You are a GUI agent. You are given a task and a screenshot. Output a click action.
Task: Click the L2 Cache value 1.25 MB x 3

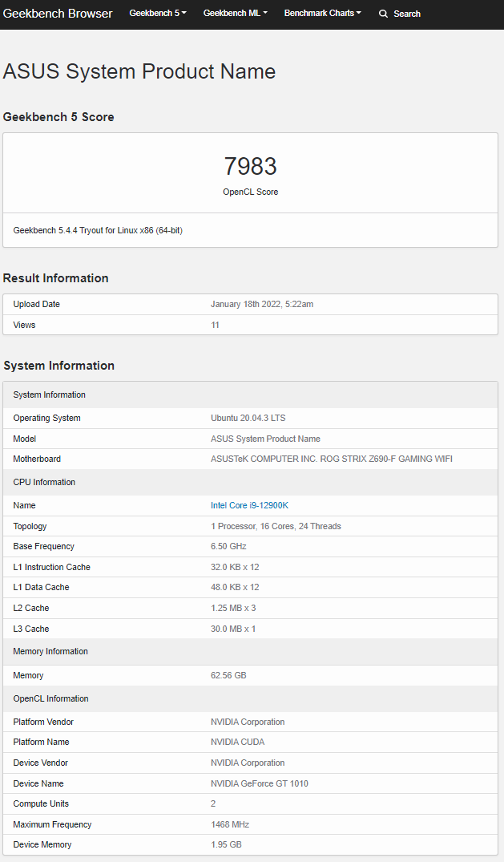pos(233,608)
